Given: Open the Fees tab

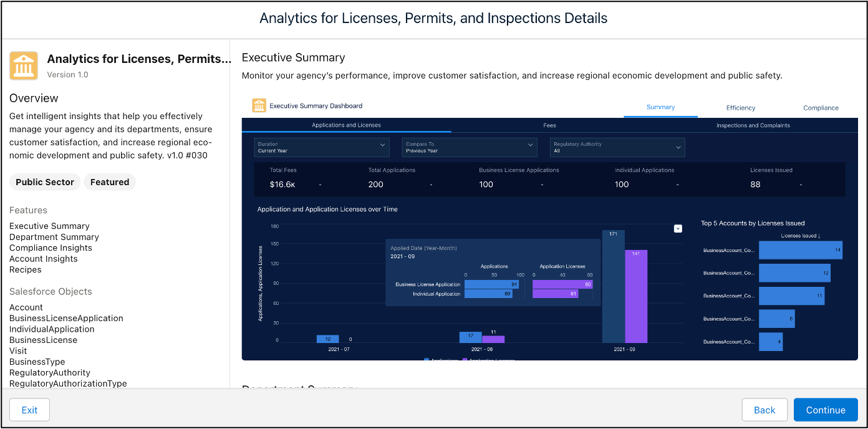Looking at the screenshot, I should 549,125.
